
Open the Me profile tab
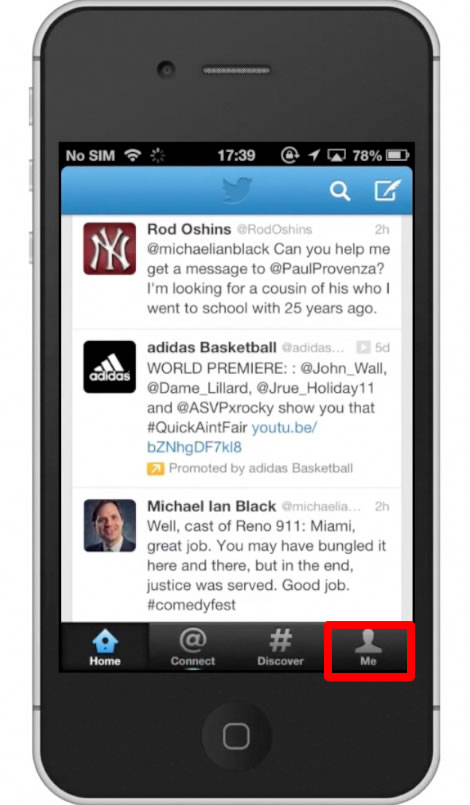pyautogui.click(x=368, y=648)
